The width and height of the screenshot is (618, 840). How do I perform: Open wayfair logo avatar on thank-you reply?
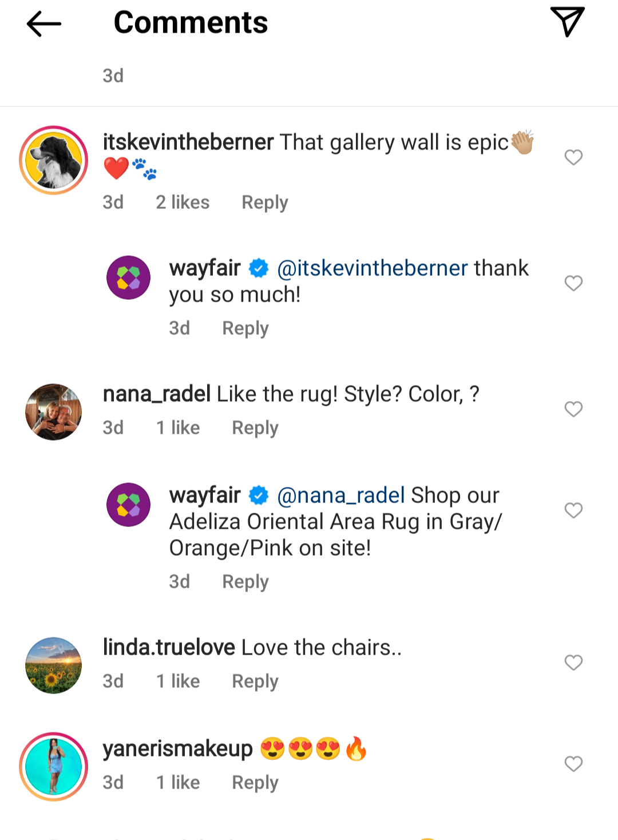click(x=129, y=278)
